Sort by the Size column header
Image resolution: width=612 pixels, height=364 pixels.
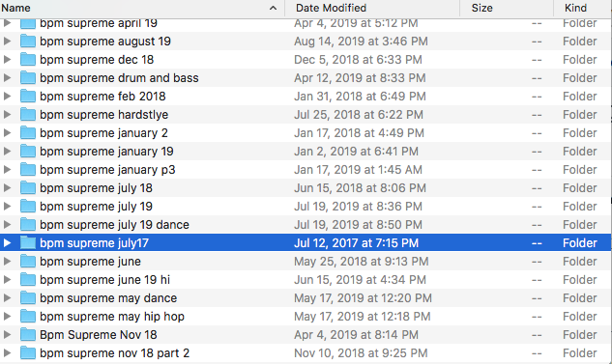(x=507, y=8)
